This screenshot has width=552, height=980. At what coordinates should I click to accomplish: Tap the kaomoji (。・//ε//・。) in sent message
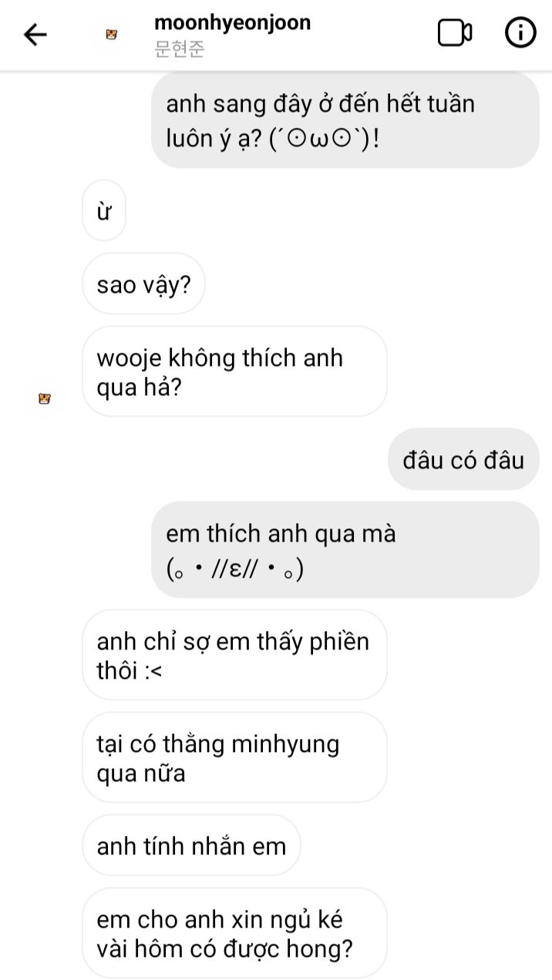235,569
